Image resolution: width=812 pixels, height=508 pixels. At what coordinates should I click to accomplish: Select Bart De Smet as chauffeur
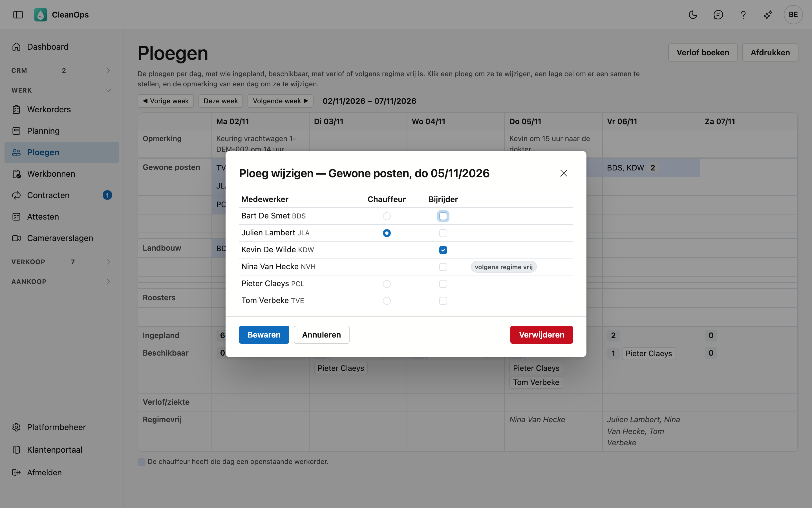tap(387, 216)
